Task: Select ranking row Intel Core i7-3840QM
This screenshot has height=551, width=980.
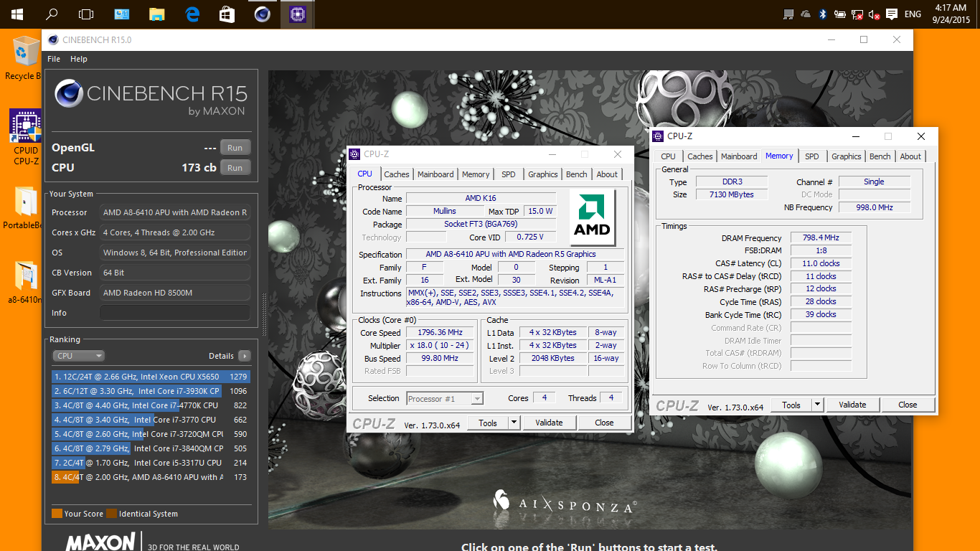Action: click(x=151, y=448)
